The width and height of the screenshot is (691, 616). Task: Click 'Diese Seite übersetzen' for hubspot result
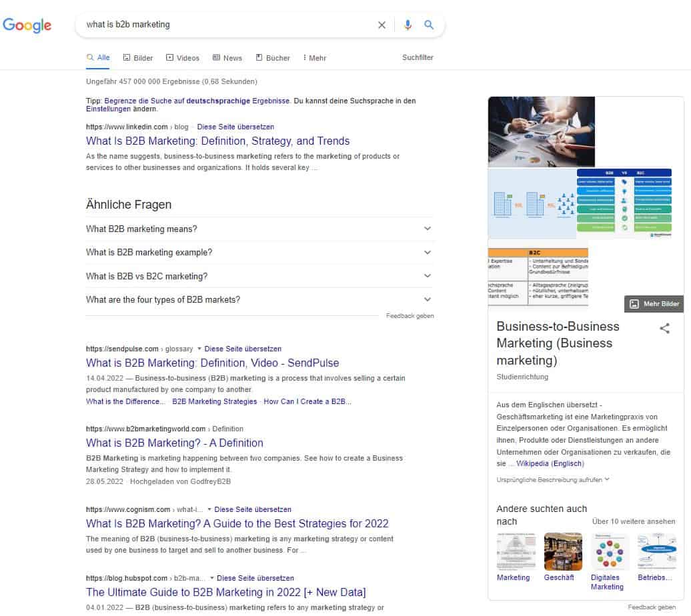click(255, 578)
